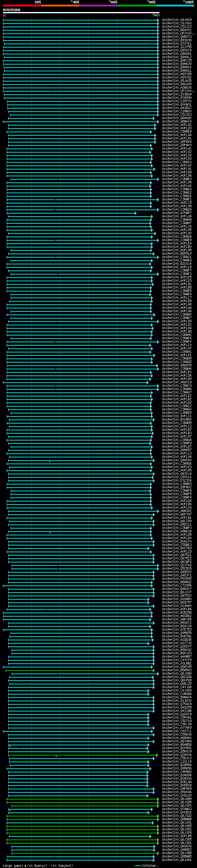Open hit UniRef100_Q754C8
This screenshot has width=197, height=868.
tap(177, 704)
